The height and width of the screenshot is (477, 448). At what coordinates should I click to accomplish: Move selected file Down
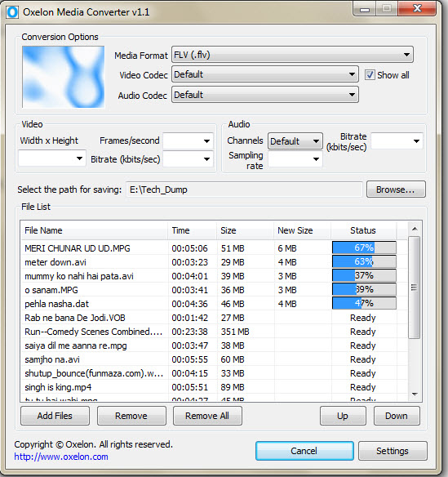tap(397, 416)
